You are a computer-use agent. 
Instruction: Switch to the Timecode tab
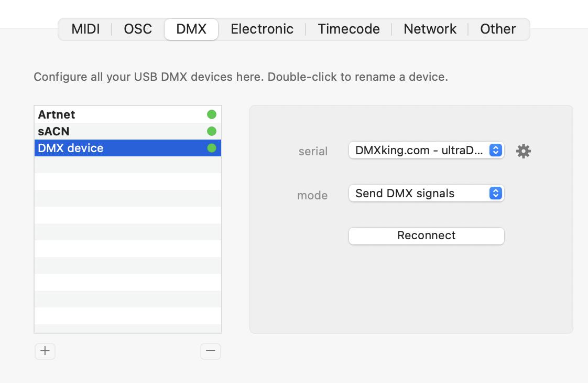coord(349,29)
